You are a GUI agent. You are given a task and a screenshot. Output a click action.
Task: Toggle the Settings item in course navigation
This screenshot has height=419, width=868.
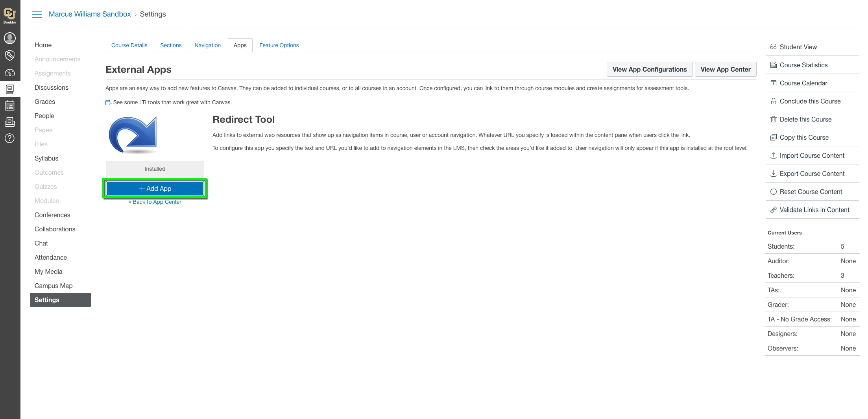(x=46, y=300)
